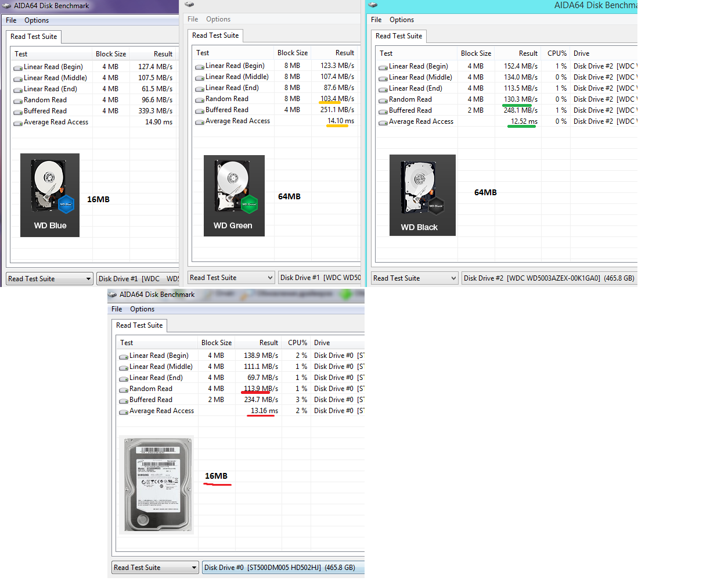
Task: Click the WD Black drive image
Action: click(423, 195)
